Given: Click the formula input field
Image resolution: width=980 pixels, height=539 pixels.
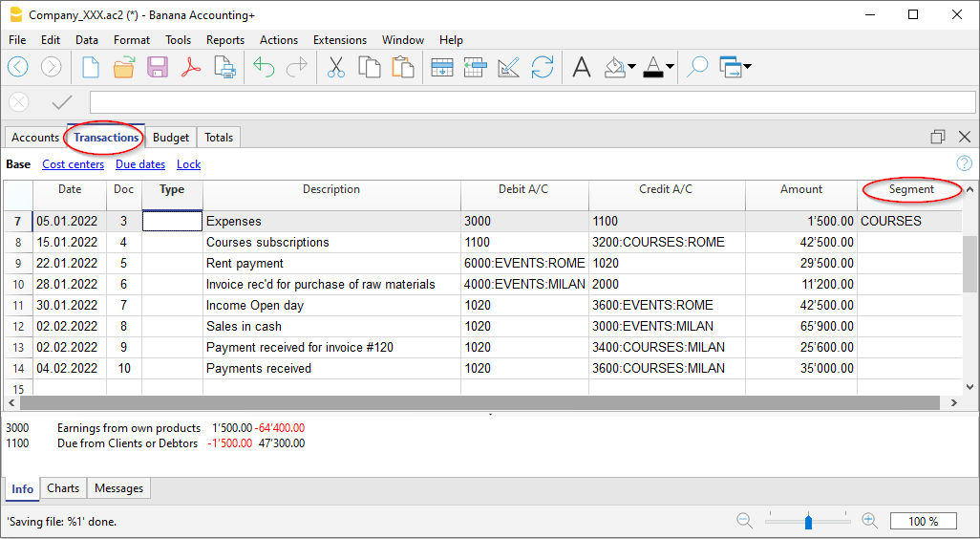Looking at the screenshot, I should coord(525,102).
